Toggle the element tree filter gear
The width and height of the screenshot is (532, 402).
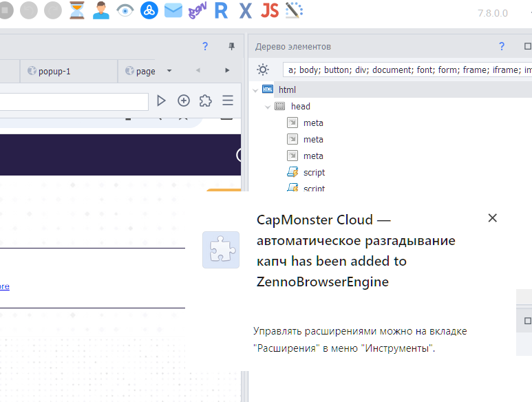coord(263,70)
